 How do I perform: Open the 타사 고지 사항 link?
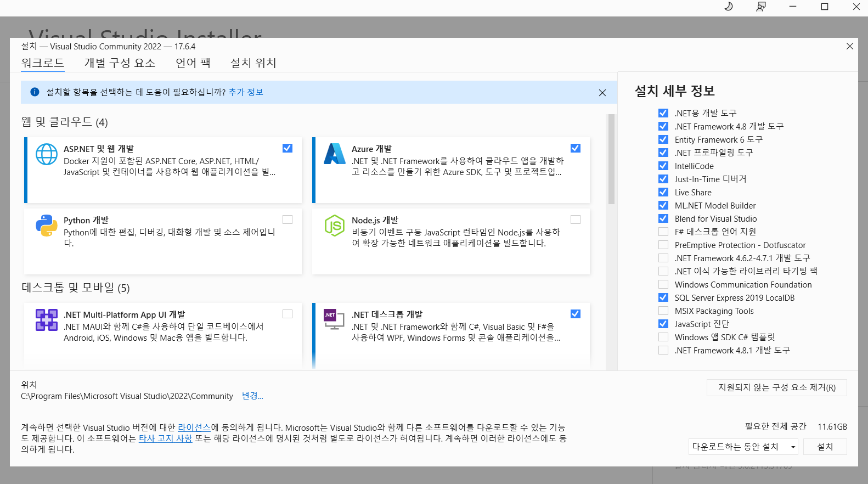coord(165,438)
